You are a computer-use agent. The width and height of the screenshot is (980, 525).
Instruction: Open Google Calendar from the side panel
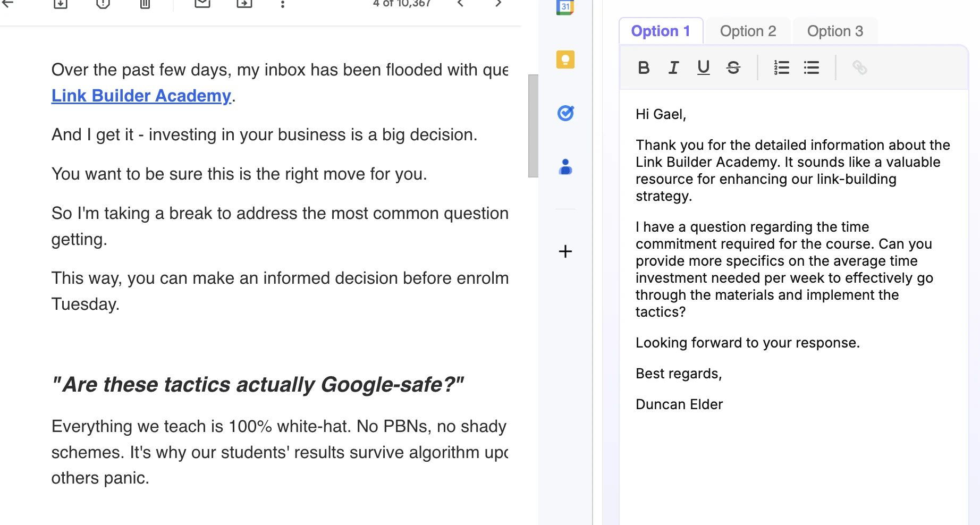pos(565,7)
